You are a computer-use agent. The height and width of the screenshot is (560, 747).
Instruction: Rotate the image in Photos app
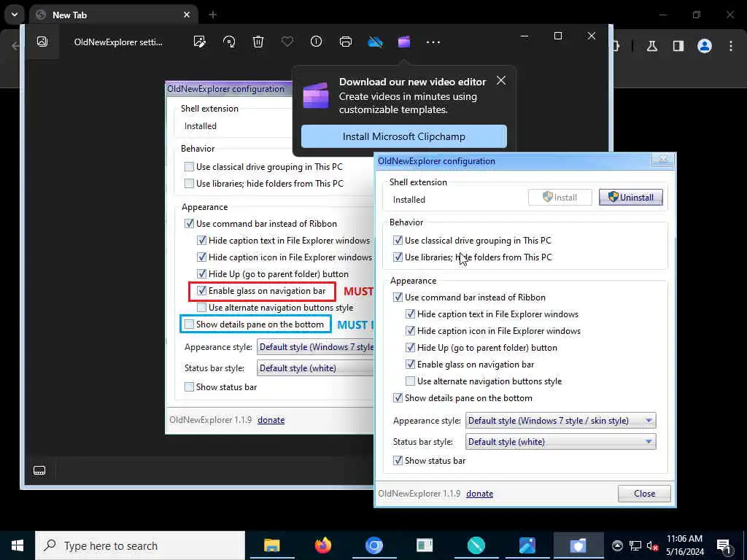[229, 42]
